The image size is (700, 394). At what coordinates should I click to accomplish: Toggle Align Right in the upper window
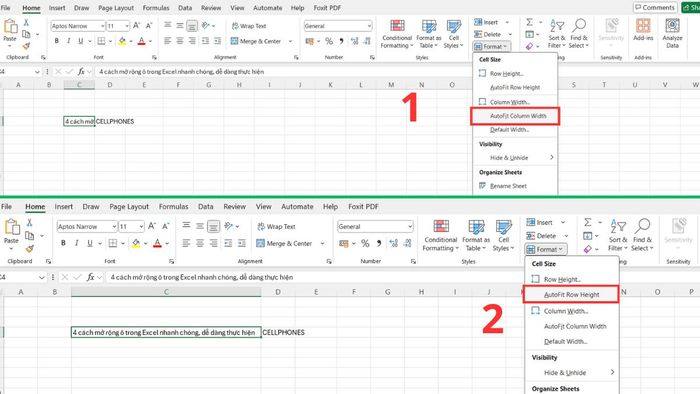pos(192,41)
